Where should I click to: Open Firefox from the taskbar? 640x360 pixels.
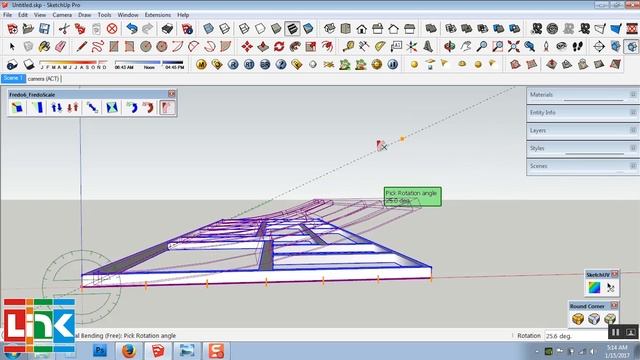tap(129, 351)
